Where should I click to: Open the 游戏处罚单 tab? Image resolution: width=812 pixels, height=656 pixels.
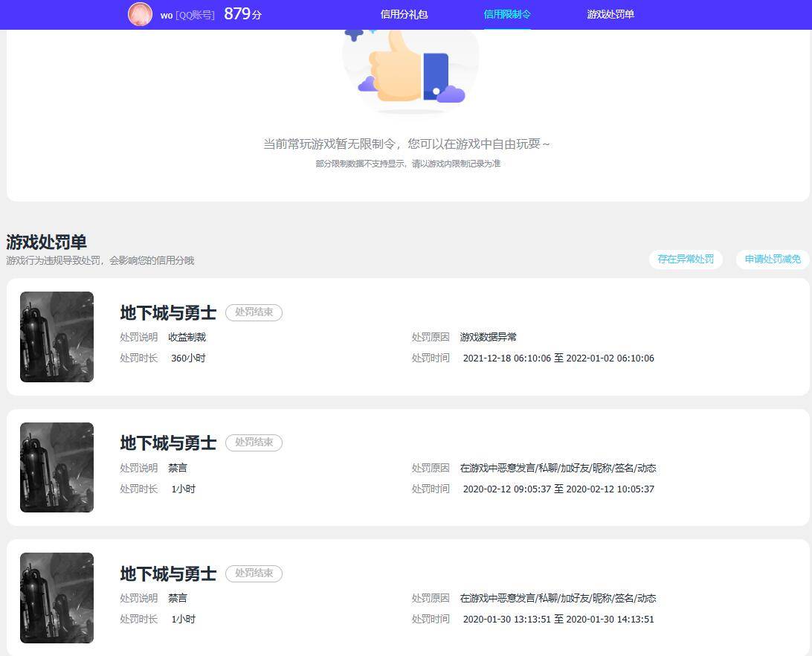point(610,14)
